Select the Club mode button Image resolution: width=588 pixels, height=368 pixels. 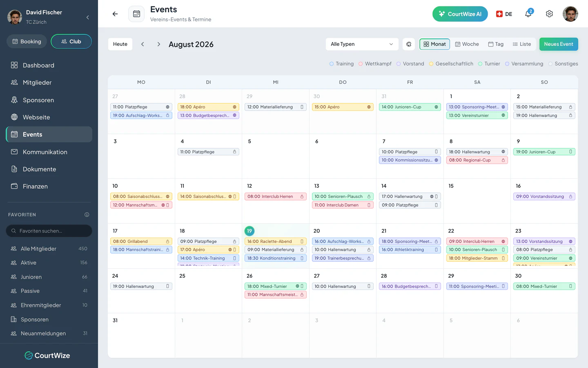point(71,41)
